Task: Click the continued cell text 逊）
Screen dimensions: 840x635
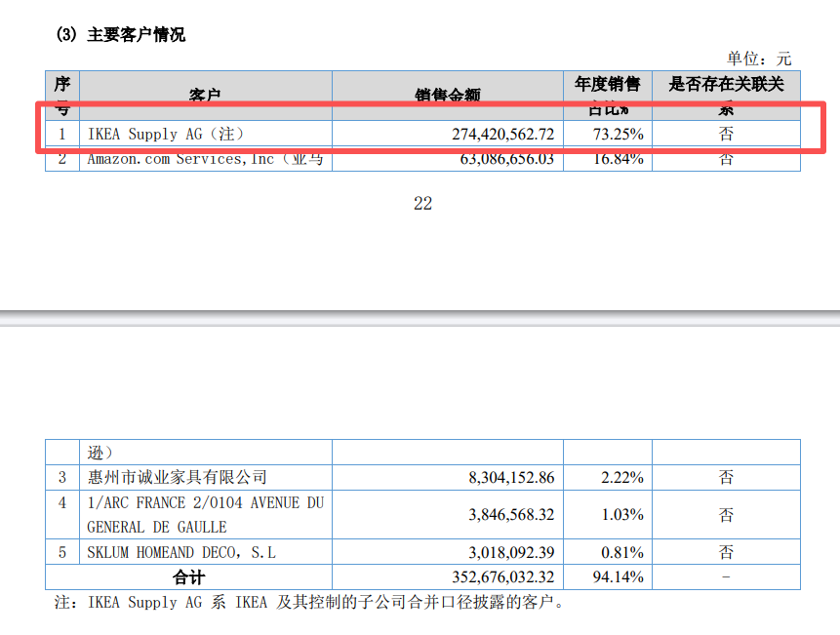Action: (x=100, y=453)
